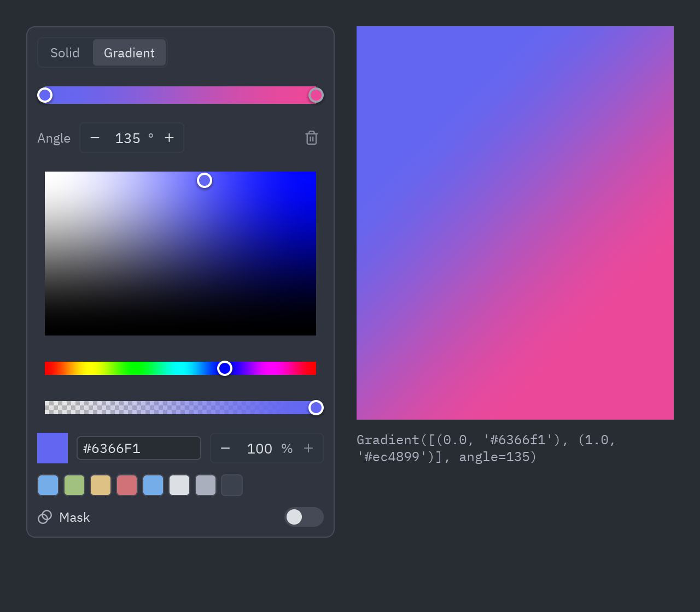The height and width of the screenshot is (612, 700).
Task: Delete the gradient stop with trash icon
Action: (312, 138)
